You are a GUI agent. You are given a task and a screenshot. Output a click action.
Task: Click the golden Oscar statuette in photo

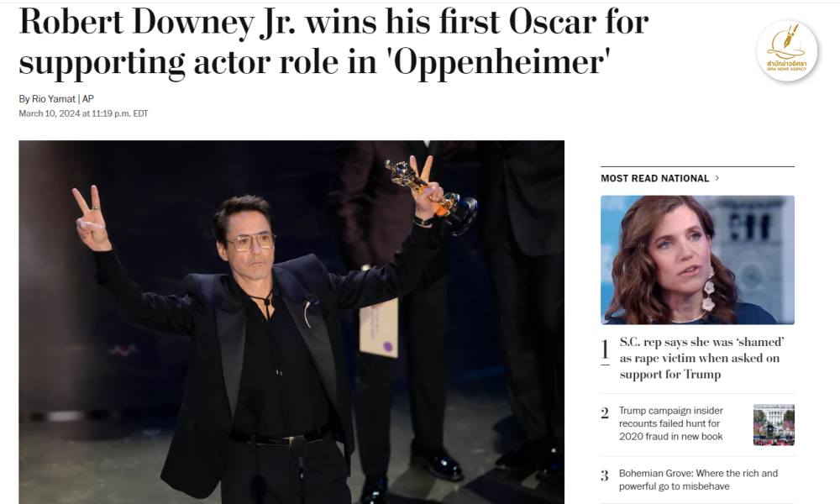pos(430,194)
